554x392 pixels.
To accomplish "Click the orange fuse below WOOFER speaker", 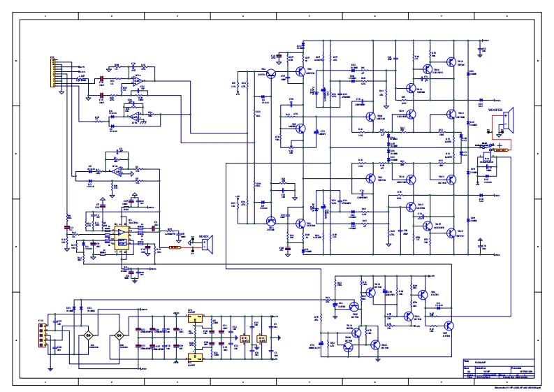I will click(499, 150).
